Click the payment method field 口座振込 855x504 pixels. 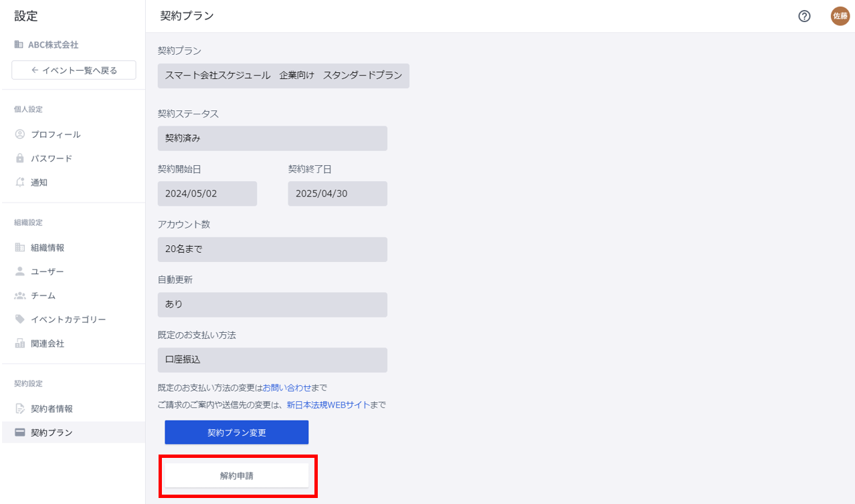coord(272,360)
